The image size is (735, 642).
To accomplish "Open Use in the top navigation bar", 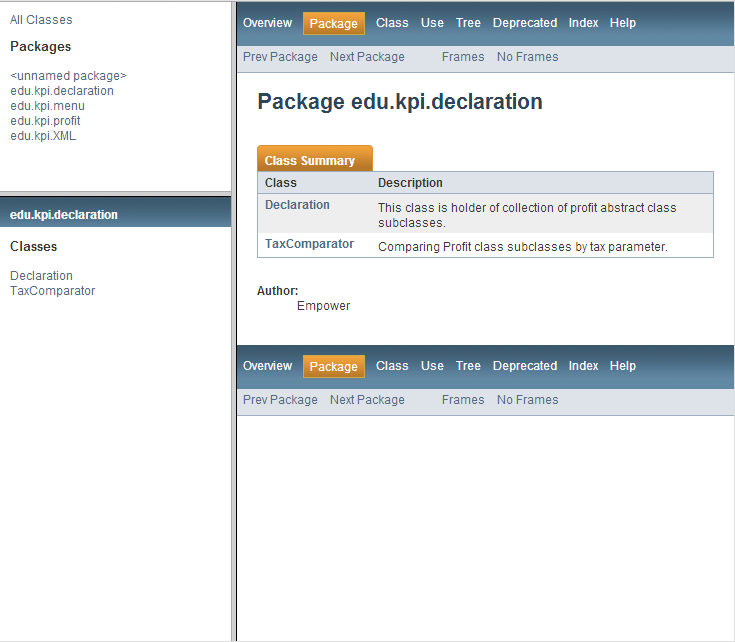I will click(x=432, y=23).
